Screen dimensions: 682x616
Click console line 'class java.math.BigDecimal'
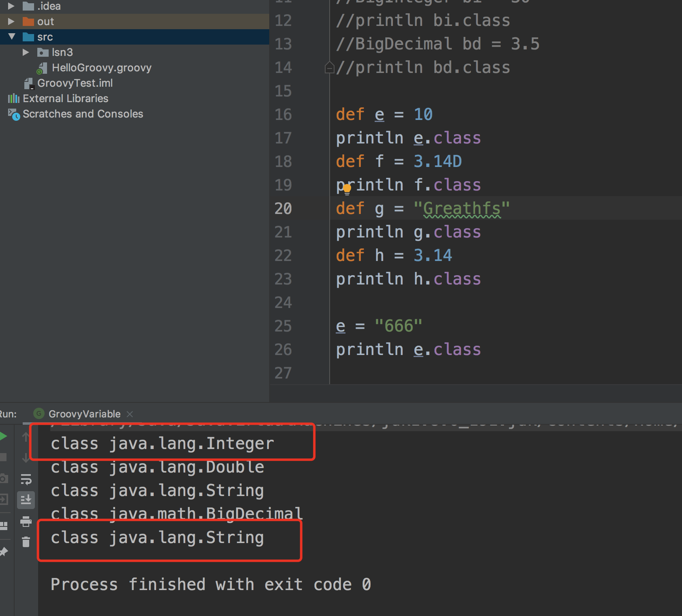[x=177, y=514]
